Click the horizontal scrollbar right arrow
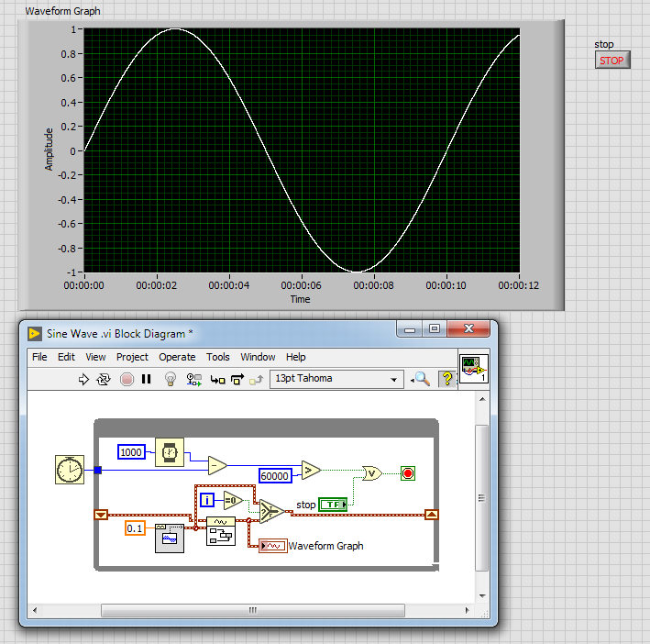The width and height of the screenshot is (650, 644). pos(468,610)
